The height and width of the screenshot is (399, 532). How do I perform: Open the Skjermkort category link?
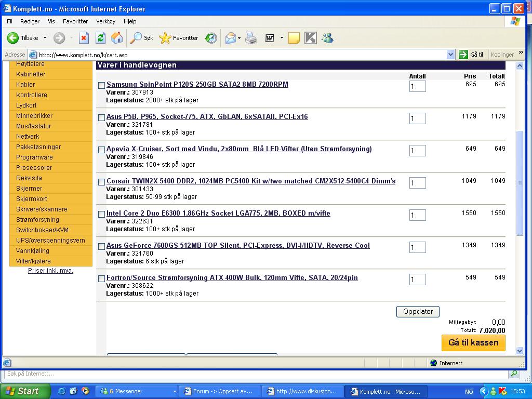[32, 199]
